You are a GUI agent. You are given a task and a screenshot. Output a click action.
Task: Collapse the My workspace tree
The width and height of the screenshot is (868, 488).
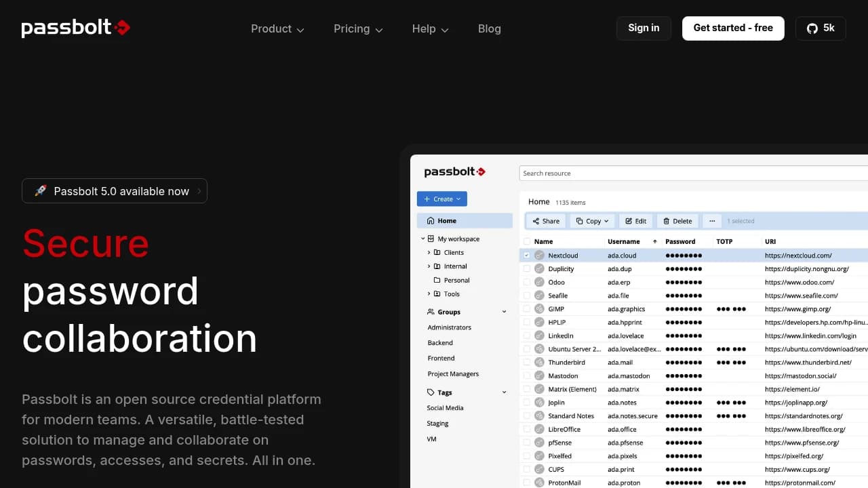coord(423,239)
